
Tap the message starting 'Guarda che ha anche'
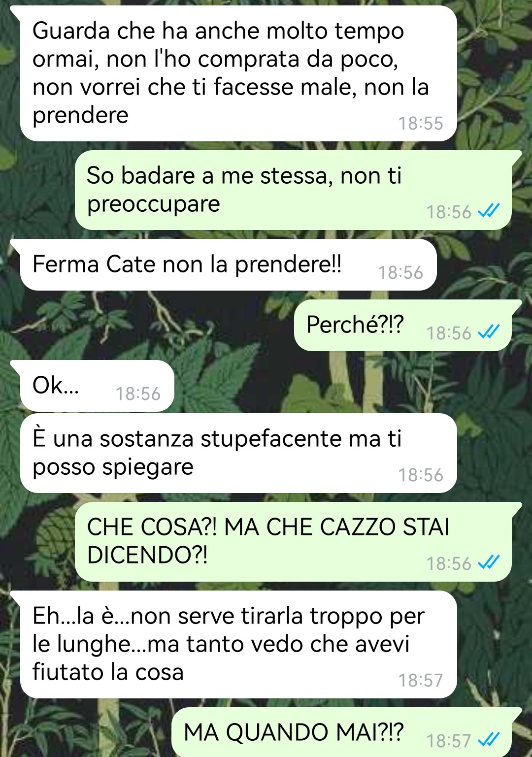(x=238, y=73)
